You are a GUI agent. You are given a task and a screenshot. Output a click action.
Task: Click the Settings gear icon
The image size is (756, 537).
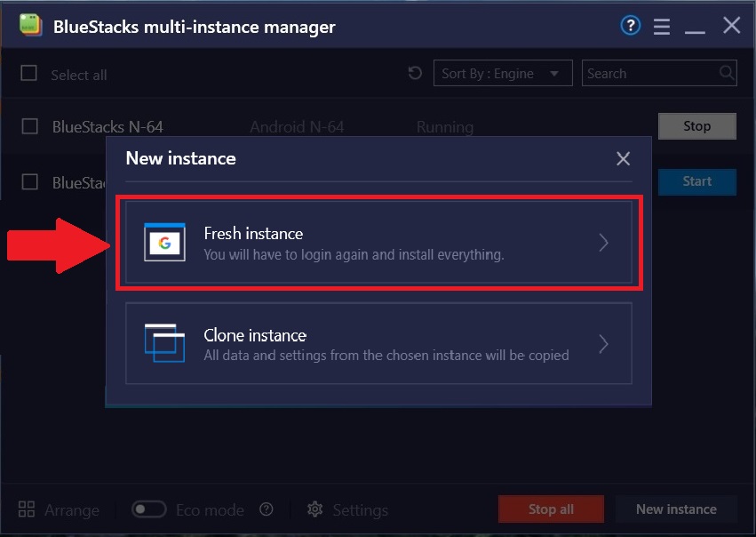(314, 509)
